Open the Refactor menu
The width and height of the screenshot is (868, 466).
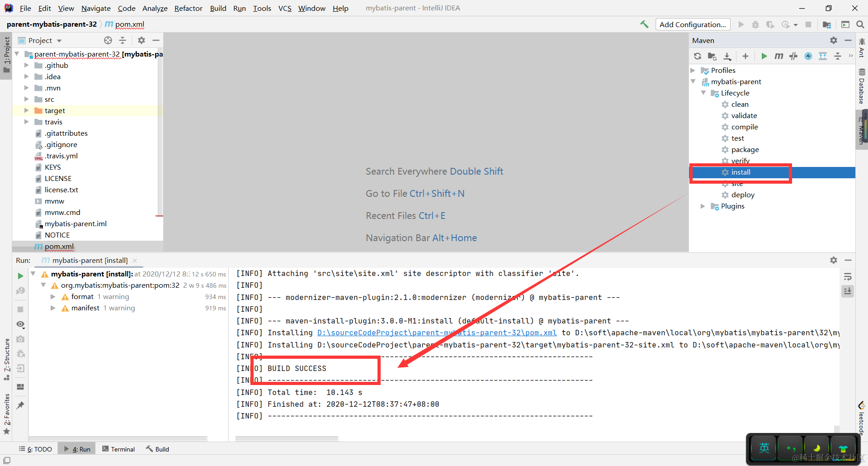(188, 8)
